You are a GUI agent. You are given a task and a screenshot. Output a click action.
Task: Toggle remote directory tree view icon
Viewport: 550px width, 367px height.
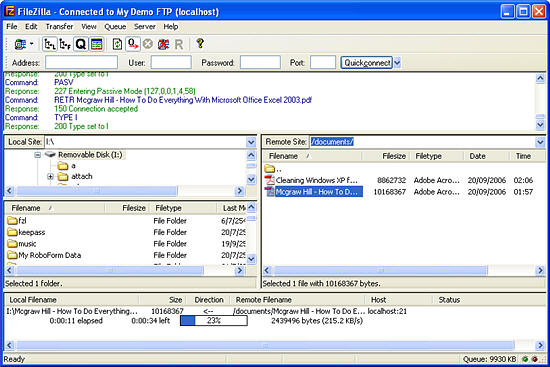[x=65, y=44]
